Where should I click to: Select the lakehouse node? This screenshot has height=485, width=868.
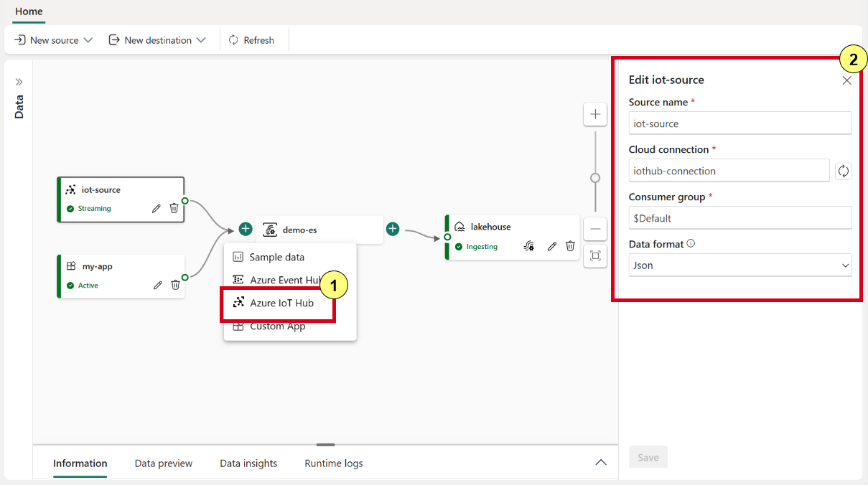pos(512,237)
